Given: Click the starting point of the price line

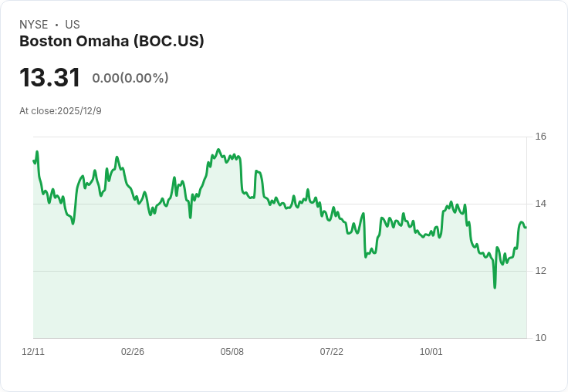Looking at the screenshot, I should 34,161.
